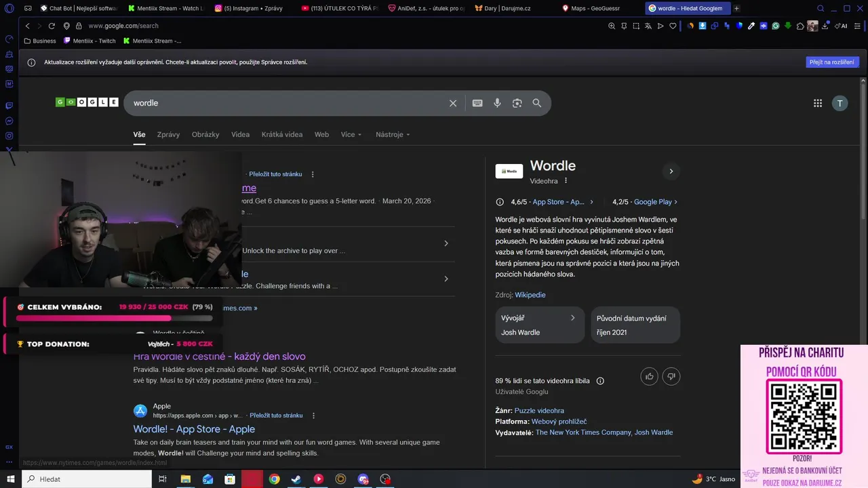Switch to the Instagram Zprávy browser tab
The image size is (868, 488).
252,8
